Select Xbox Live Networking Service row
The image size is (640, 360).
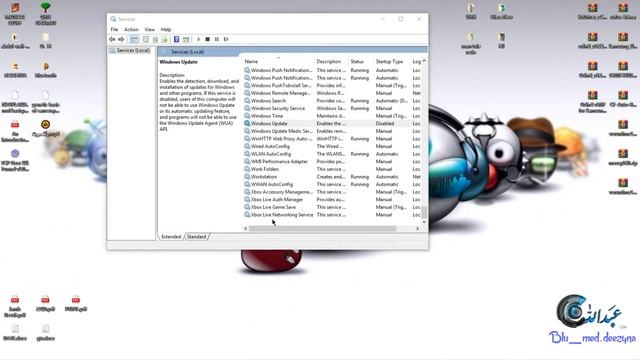pyautogui.click(x=332, y=215)
